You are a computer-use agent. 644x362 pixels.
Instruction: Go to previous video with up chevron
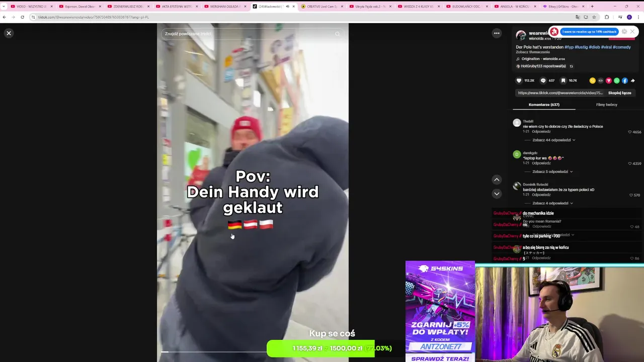click(x=497, y=179)
